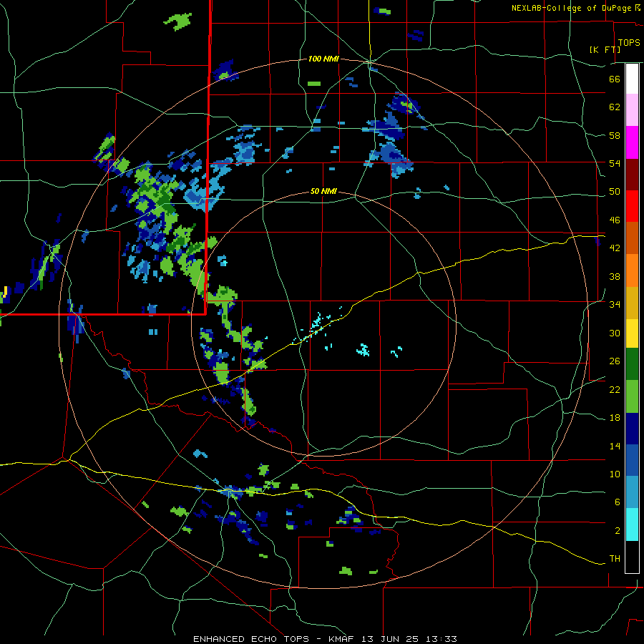Screen dimensions: 644x644
Task: Click the 50 NMI range ring label
Action: [323, 191]
